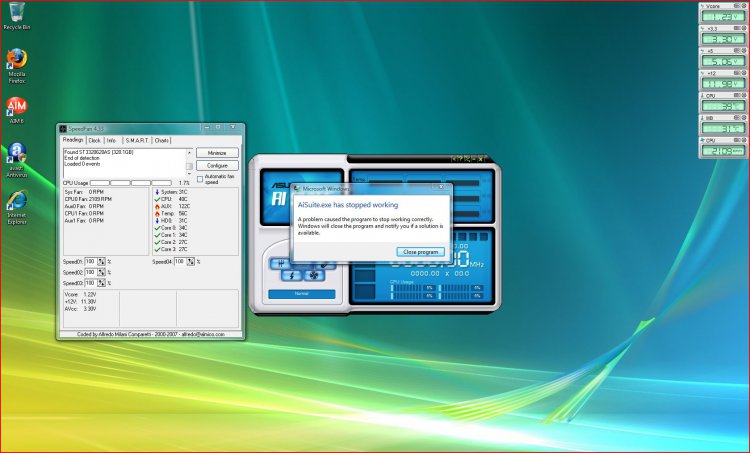Click the AiSuite.exe has stopped working heading
This screenshot has height=453, width=750.
click(348, 205)
